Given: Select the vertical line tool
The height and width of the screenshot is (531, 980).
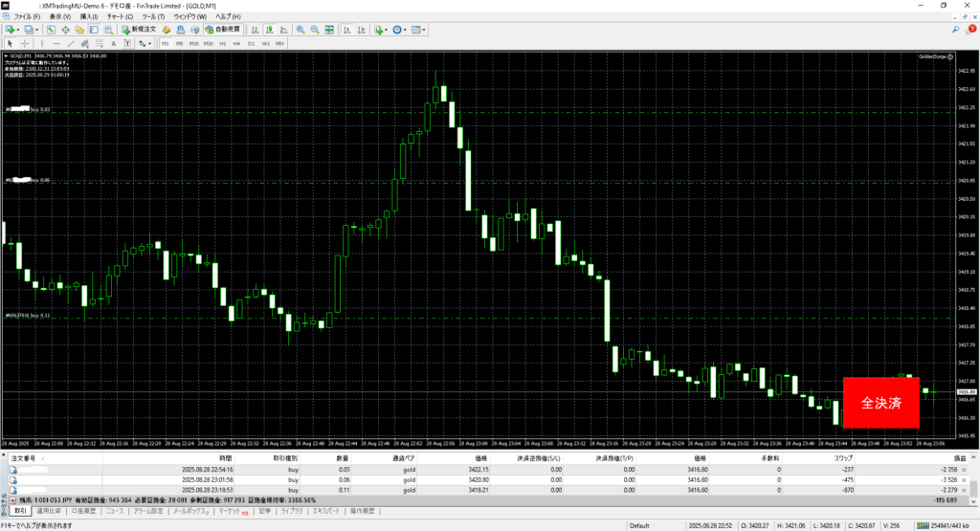Looking at the screenshot, I should 43,43.
